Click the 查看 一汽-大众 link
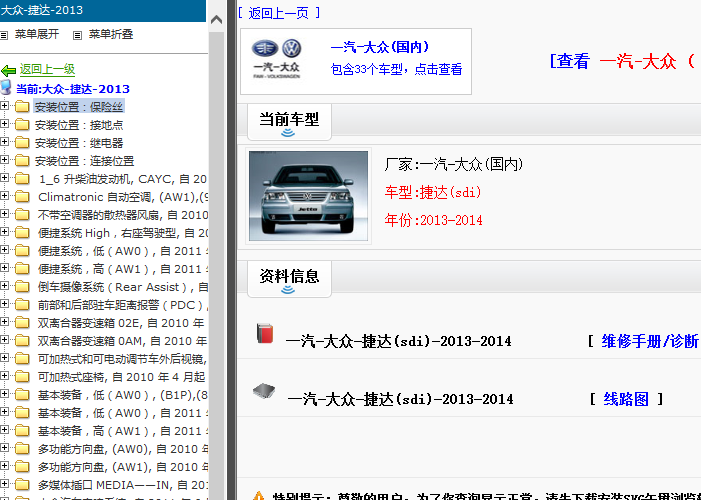 621,61
